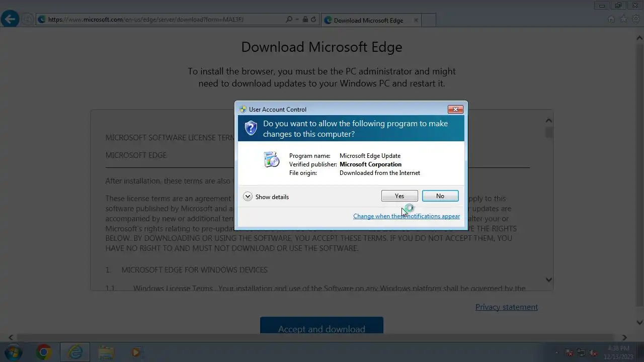Click the browser Home icon
The image size is (644, 362).
[x=611, y=19]
